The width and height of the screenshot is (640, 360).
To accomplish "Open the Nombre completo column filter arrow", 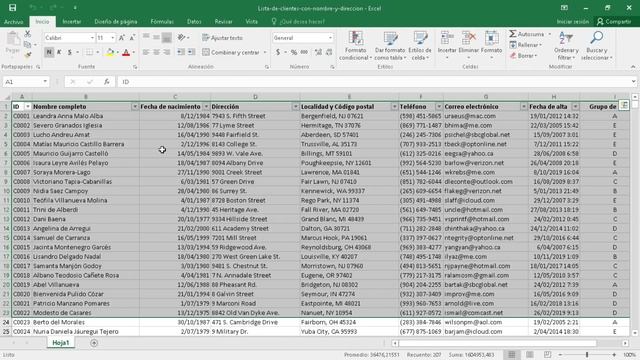I will (135, 107).
